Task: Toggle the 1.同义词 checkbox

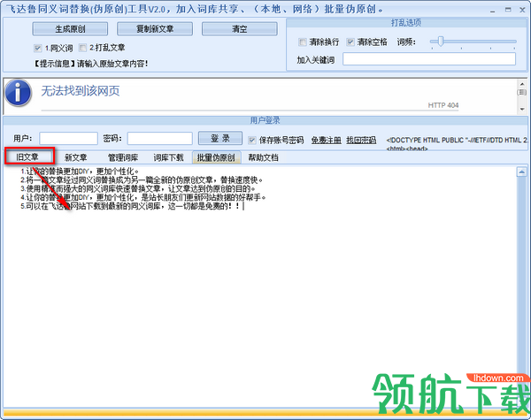Action: [37, 48]
